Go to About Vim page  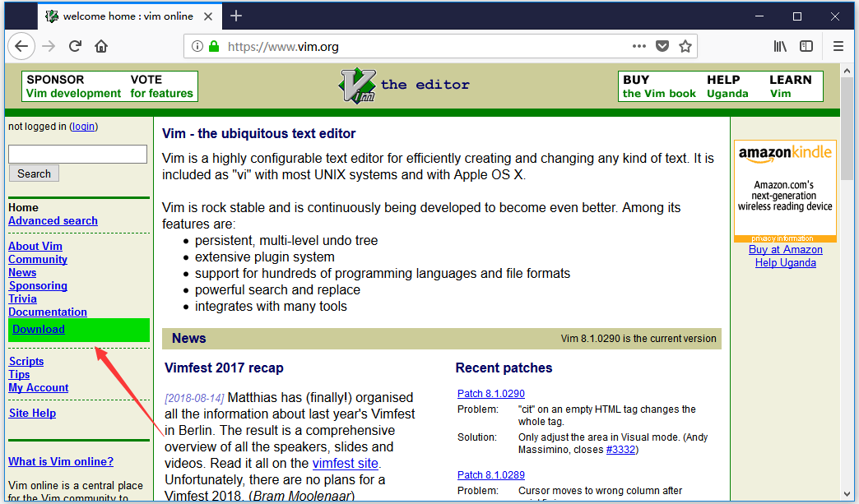[35, 247]
